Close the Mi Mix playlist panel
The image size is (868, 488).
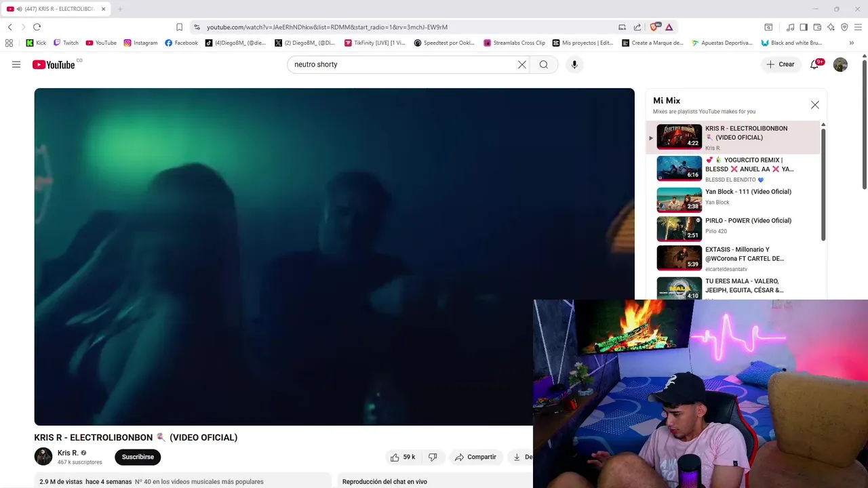tap(815, 105)
